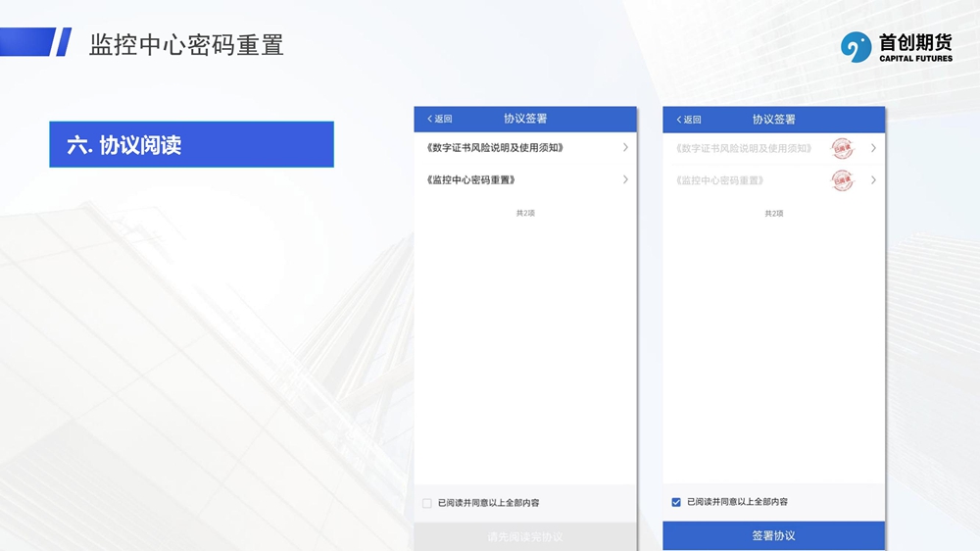Click the 协议签署 title above the stamped agreements
Image resolution: width=980 pixels, height=551 pixels.
click(x=773, y=120)
